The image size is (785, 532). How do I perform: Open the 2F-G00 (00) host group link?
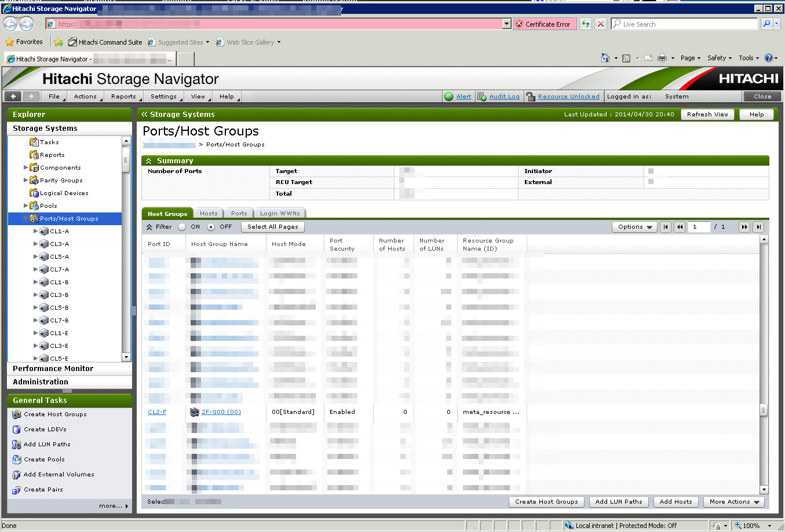(221, 412)
